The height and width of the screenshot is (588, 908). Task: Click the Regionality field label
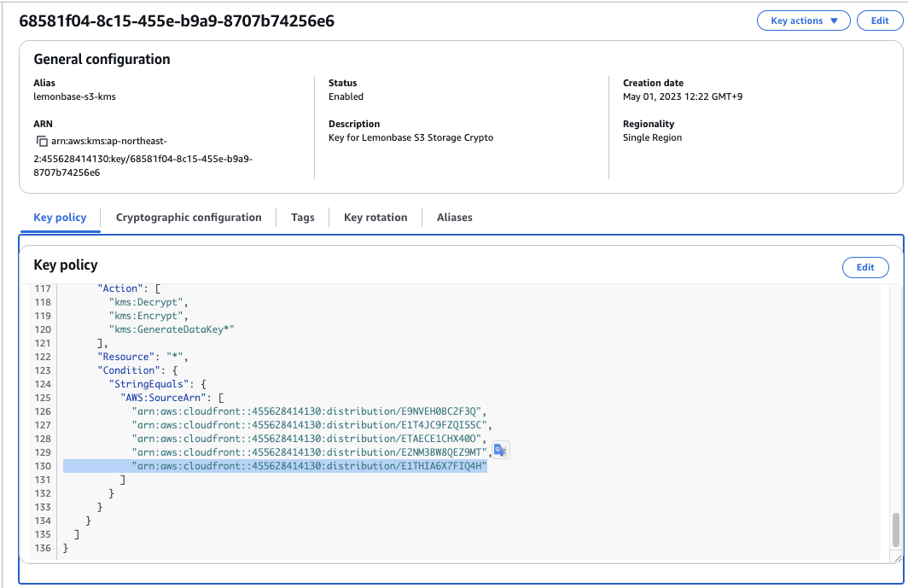click(x=649, y=124)
